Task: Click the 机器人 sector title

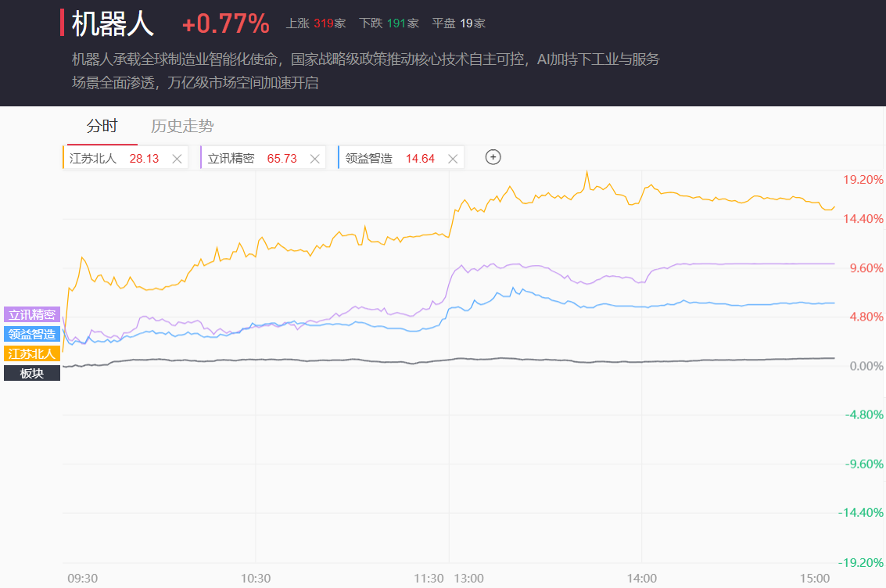Action: [x=113, y=24]
